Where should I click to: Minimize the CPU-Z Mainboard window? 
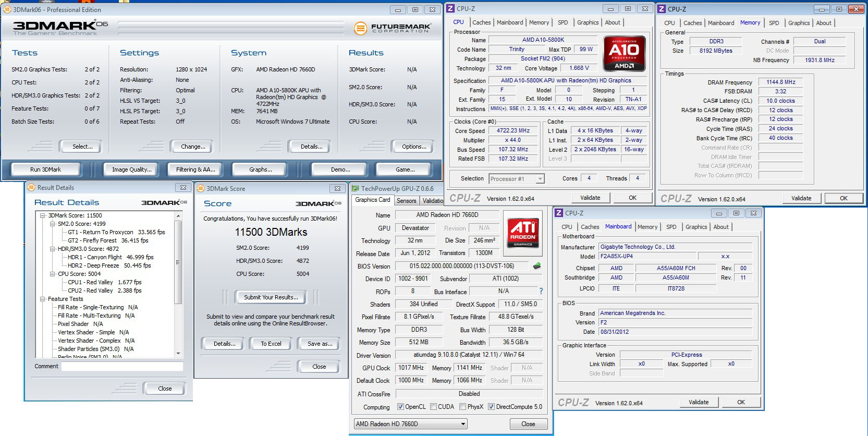[x=719, y=213]
